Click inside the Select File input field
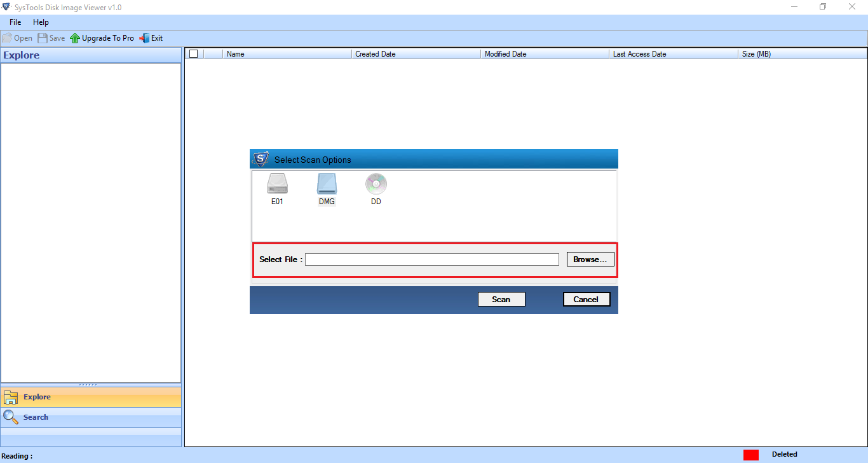The image size is (868, 463). pos(431,259)
